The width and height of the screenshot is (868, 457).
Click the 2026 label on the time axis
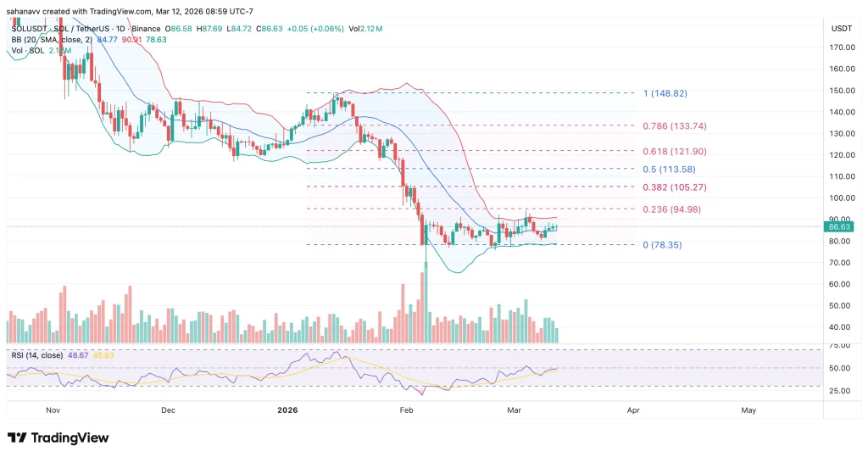pyautogui.click(x=289, y=409)
